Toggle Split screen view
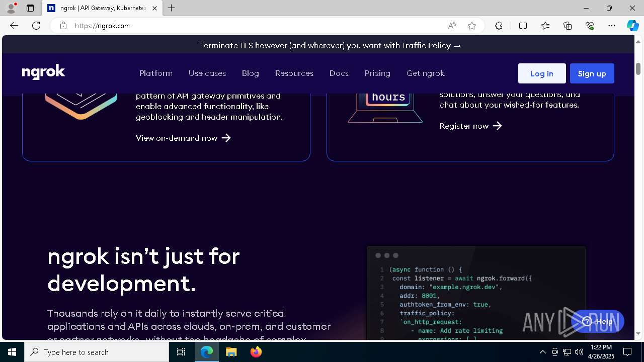 (x=523, y=26)
